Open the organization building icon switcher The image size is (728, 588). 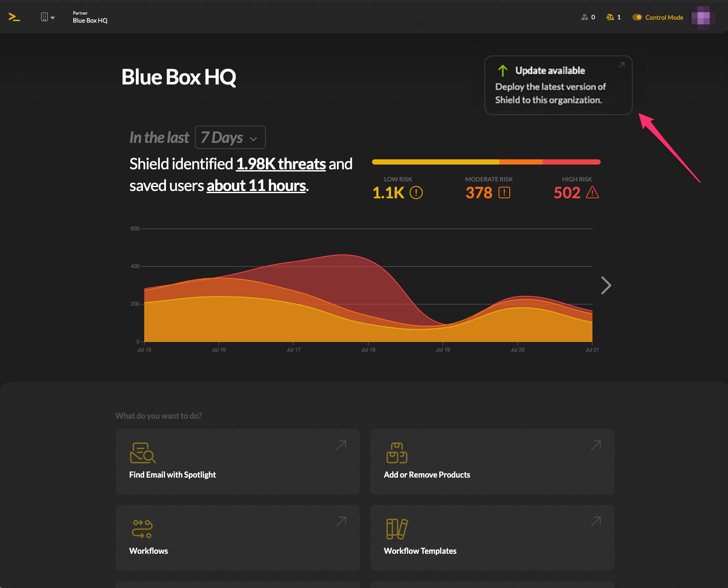[48, 17]
